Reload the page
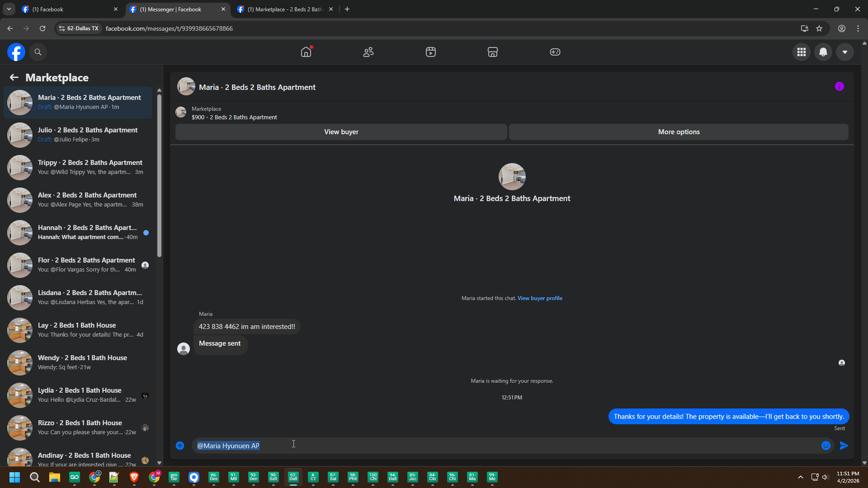868x488 pixels. pyautogui.click(x=42, y=28)
